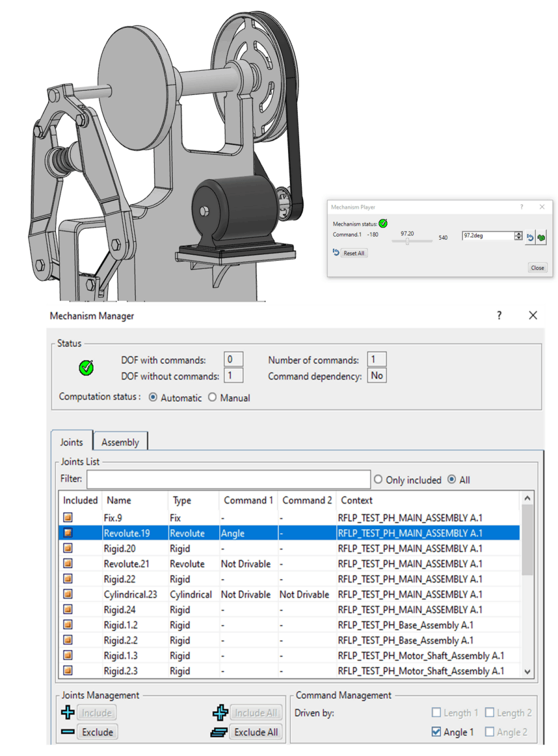Uncheck the Angle 1 driven-by checkbox
The height and width of the screenshot is (756, 558).
(x=436, y=732)
